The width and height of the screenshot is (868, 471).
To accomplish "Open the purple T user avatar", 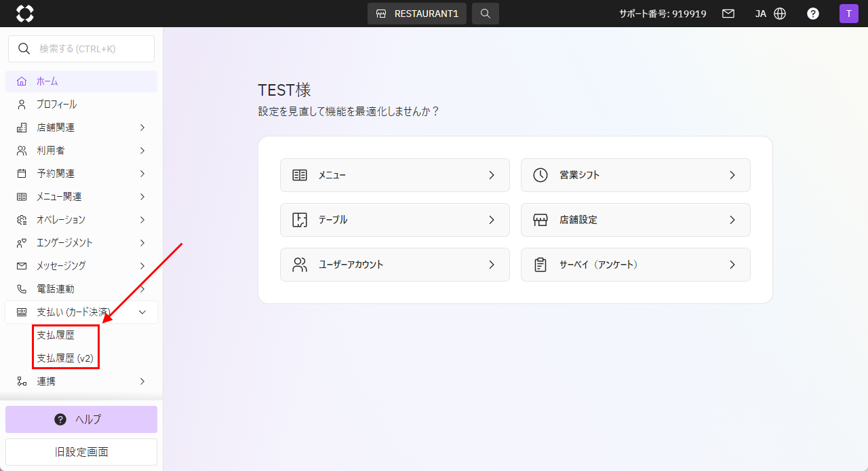I will pyautogui.click(x=848, y=14).
